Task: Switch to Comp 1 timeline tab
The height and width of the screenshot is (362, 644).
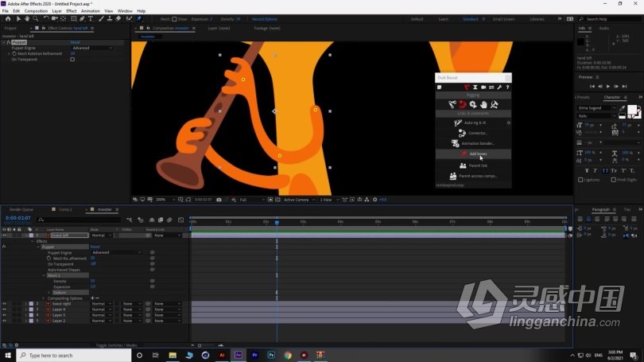Action: pos(65,209)
